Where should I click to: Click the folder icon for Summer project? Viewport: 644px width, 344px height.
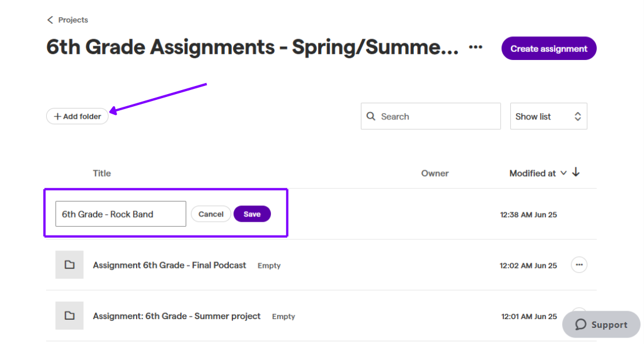(69, 316)
